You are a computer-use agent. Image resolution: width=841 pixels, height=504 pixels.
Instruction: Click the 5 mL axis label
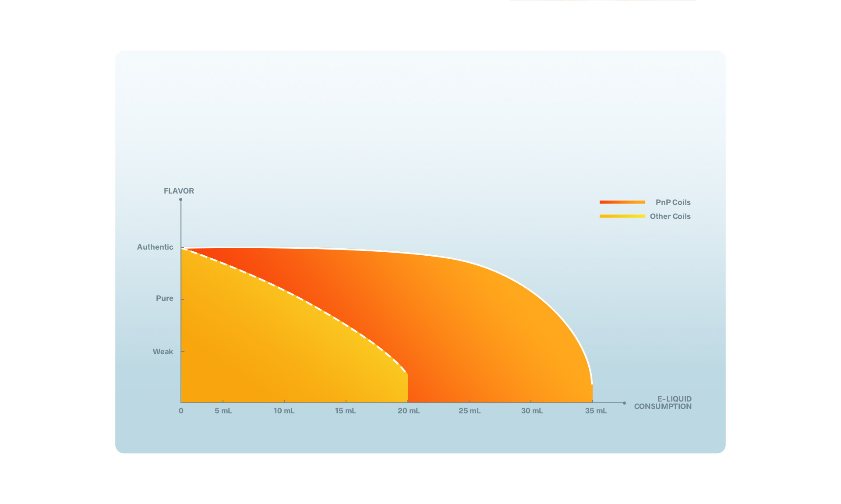(223, 411)
